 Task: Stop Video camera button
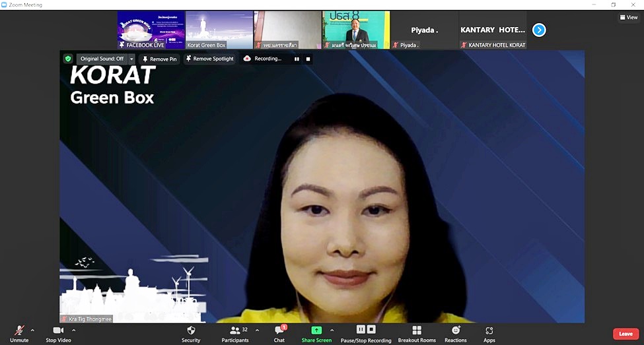pyautogui.click(x=58, y=334)
